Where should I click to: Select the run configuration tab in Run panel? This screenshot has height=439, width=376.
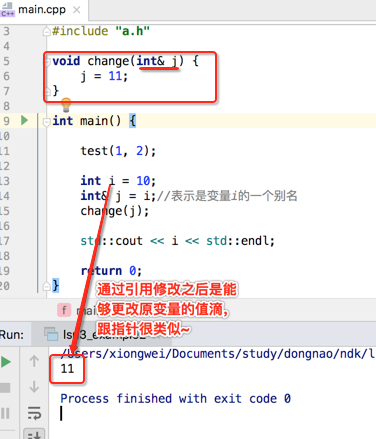102,334
